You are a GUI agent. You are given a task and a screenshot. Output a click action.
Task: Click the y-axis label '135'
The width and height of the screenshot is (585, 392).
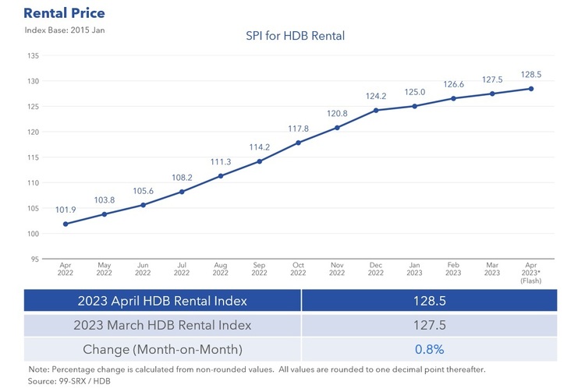[x=34, y=55]
